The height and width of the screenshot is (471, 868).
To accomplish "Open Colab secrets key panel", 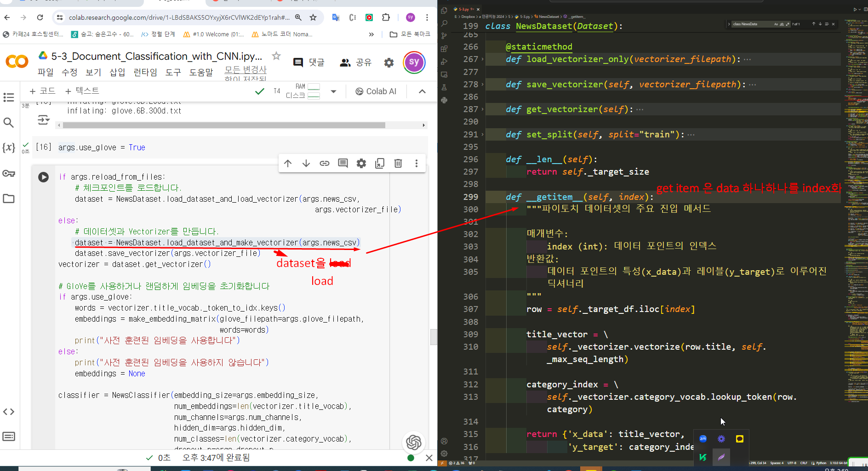I will click(x=9, y=173).
